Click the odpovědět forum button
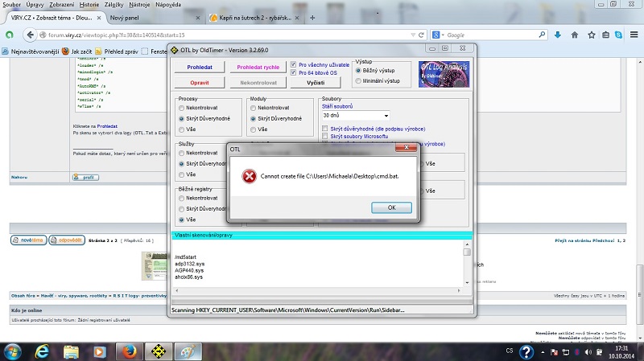 click(x=67, y=240)
